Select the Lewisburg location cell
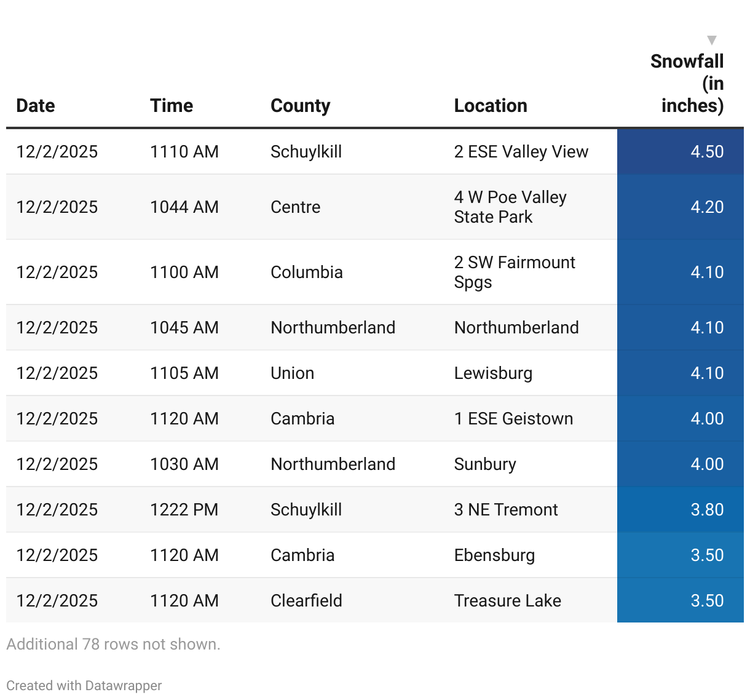The height and width of the screenshot is (700, 750). pos(493,373)
